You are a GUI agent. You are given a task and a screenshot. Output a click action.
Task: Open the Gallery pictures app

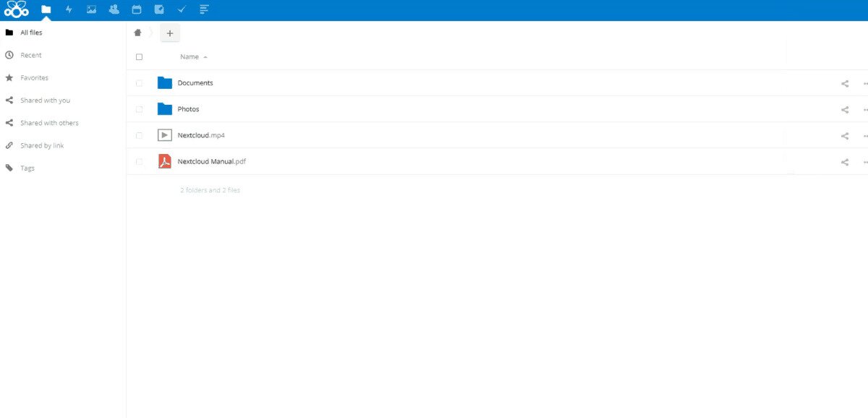tap(91, 9)
